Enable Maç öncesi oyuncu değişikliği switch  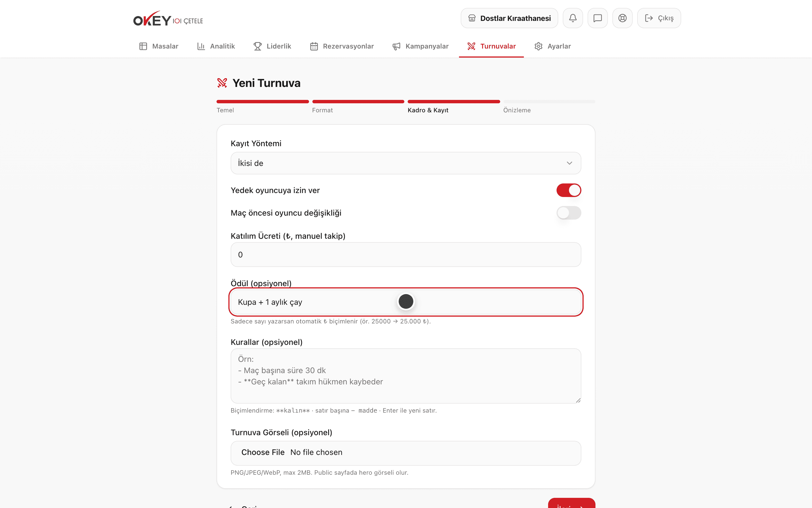point(569,213)
